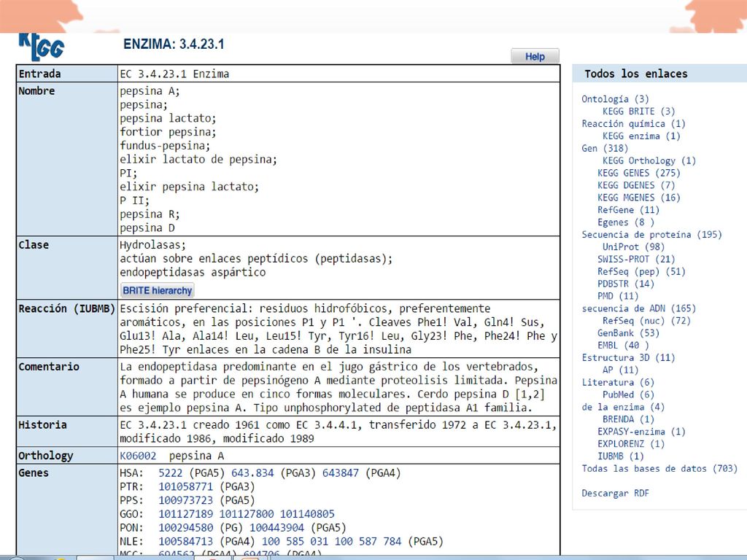The width and height of the screenshot is (747, 560).
Task: Open PTR gene 101058771
Action: click(186, 486)
